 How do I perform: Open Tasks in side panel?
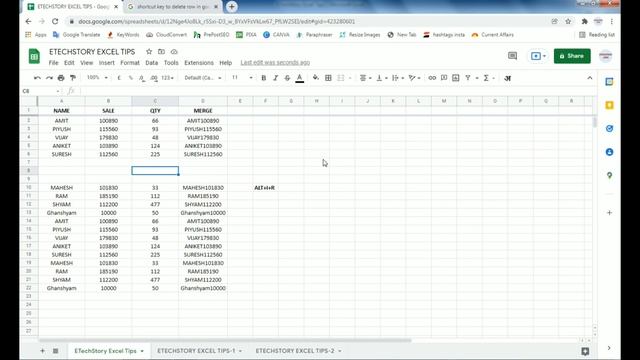click(x=609, y=129)
